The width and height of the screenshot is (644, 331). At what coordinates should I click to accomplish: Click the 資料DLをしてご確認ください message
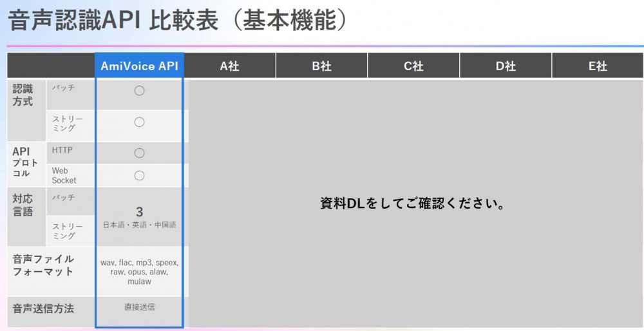coord(412,203)
